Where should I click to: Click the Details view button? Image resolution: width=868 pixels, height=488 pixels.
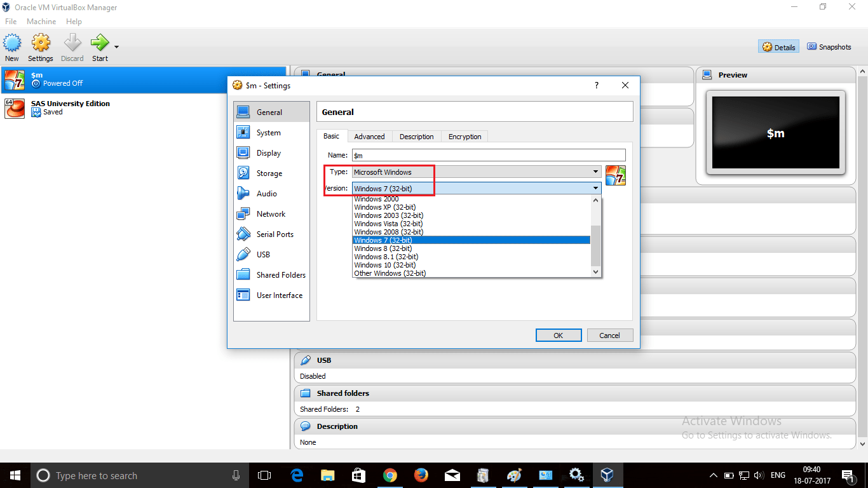[x=779, y=47]
